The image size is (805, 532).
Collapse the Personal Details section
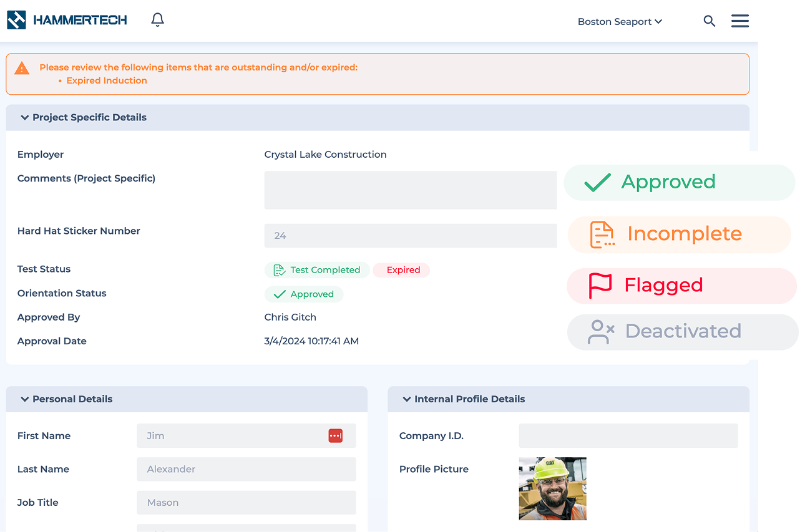click(24, 399)
